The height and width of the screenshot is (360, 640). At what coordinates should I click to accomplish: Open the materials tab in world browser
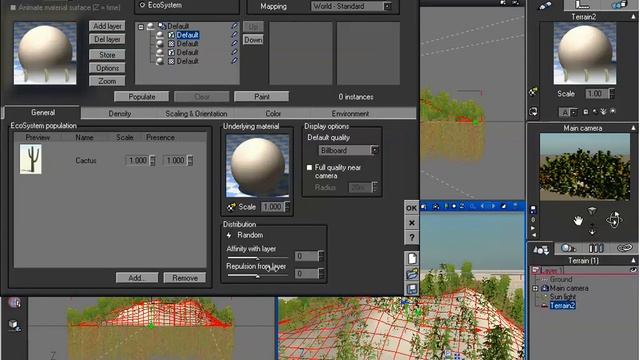click(x=568, y=248)
